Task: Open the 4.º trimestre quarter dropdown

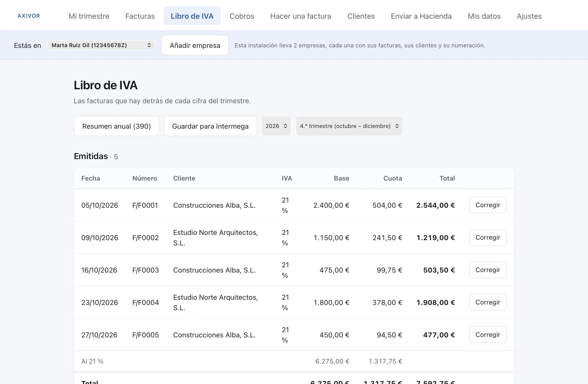Action: coord(349,126)
